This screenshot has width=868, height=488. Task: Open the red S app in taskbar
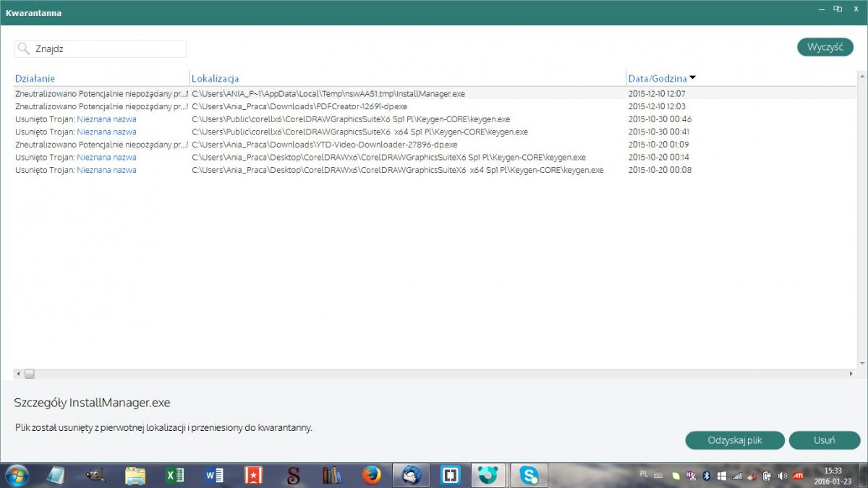pyautogui.click(x=292, y=475)
